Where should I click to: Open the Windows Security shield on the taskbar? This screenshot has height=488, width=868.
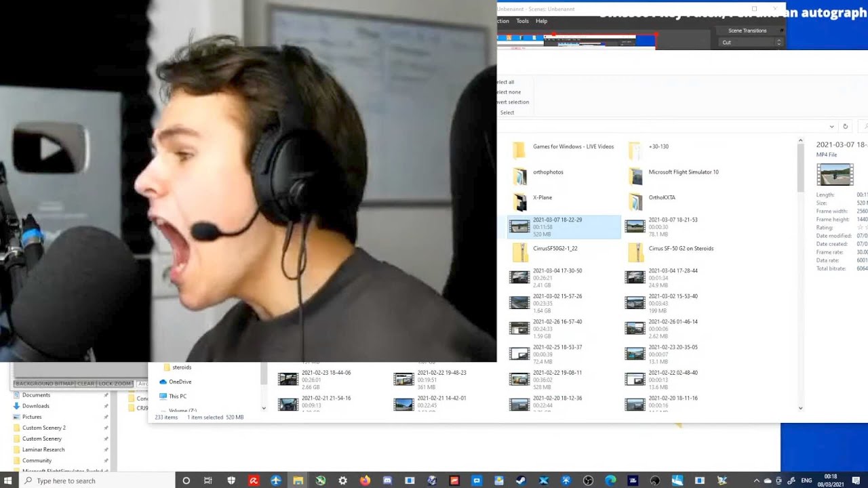[231, 481]
